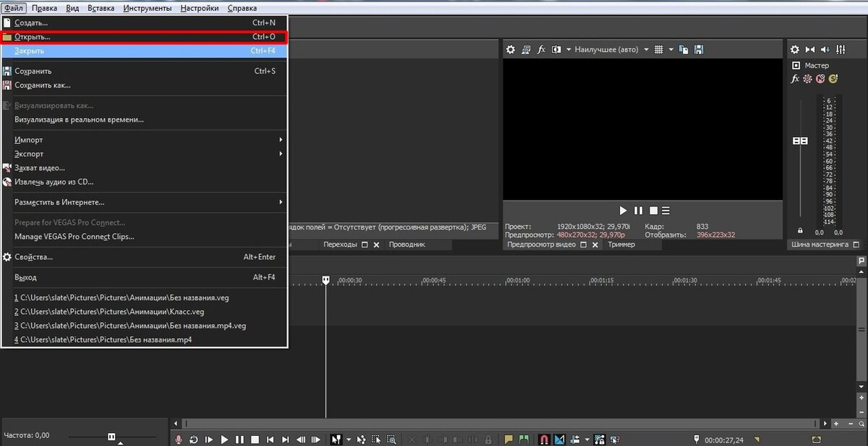This screenshot has width=868, height=446.
Task: Play in the video preview window
Action: pyautogui.click(x=624, y=211)
